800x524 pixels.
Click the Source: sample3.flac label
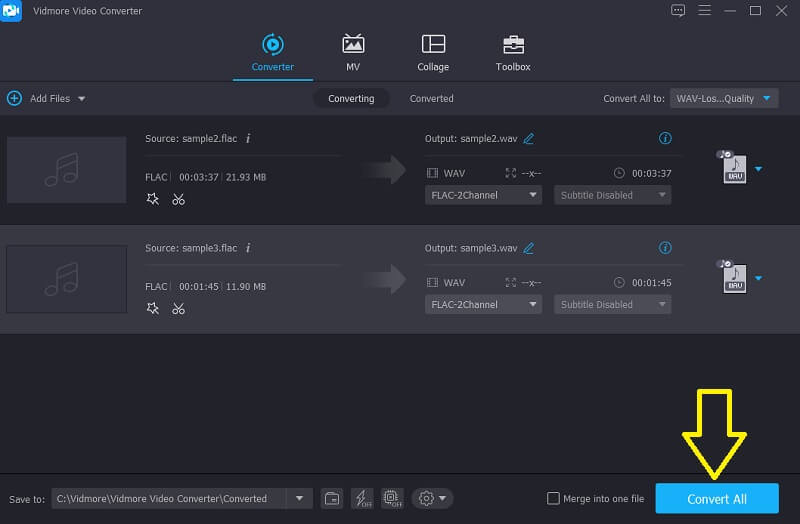191,248
